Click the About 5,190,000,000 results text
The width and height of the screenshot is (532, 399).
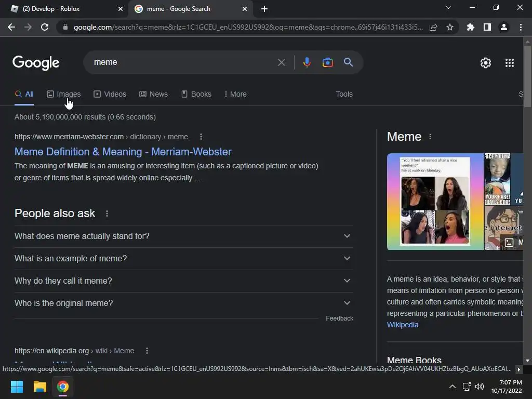point(85,117)
